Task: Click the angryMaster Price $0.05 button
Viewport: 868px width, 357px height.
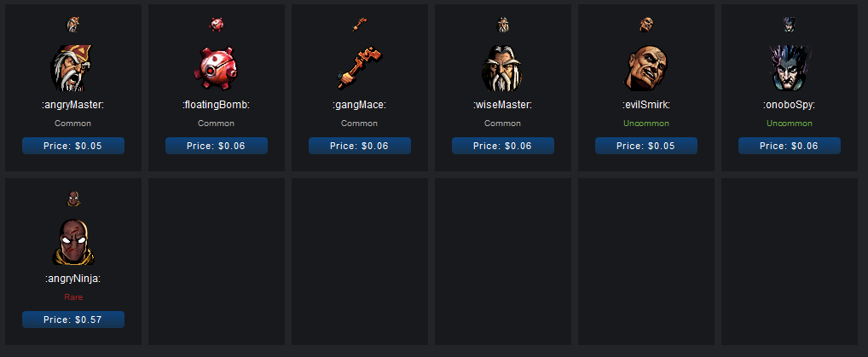Action: 73,146
